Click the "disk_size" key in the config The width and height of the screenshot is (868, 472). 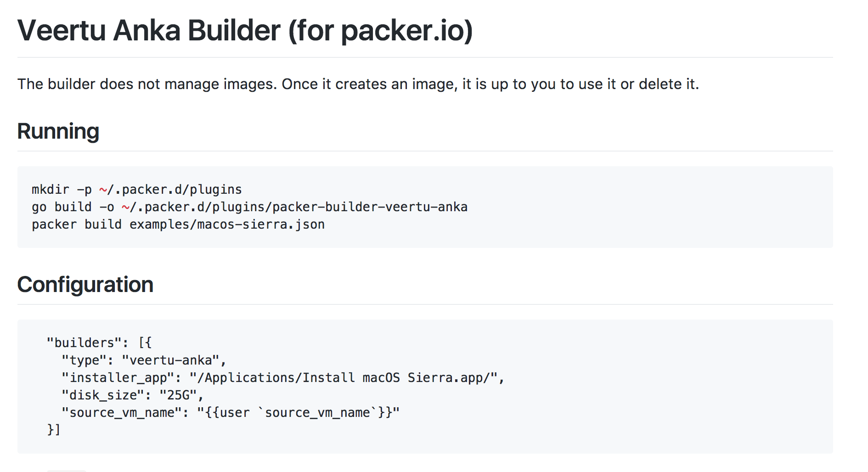(x=103, y=395)
